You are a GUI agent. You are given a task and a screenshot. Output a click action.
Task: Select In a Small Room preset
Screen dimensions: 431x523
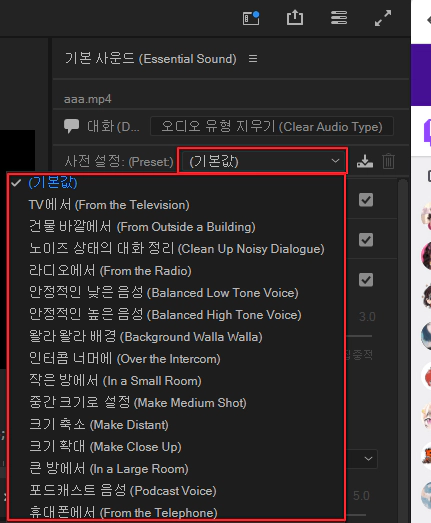tap(177, 381)
